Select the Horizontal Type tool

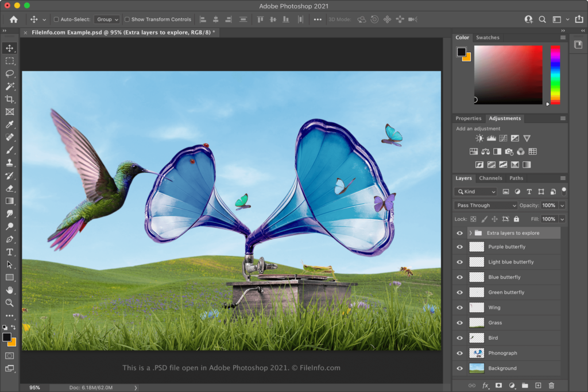click(10, 252)
